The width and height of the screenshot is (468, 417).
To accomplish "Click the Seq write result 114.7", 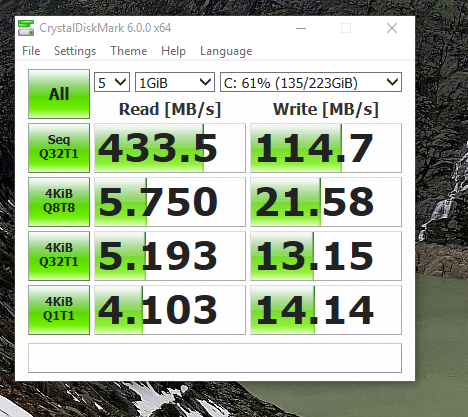I will (326, 148).
